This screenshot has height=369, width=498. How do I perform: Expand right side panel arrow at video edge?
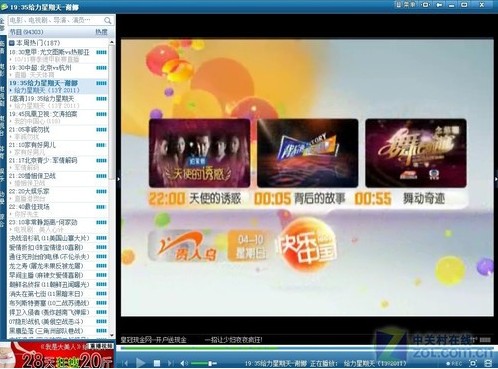496,179
